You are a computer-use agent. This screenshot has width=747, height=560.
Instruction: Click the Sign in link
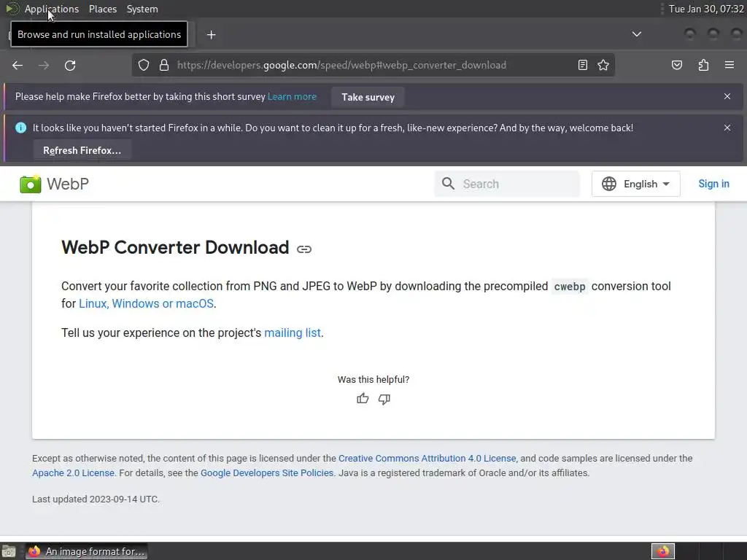pyautogui.click(x=713, y=184)
